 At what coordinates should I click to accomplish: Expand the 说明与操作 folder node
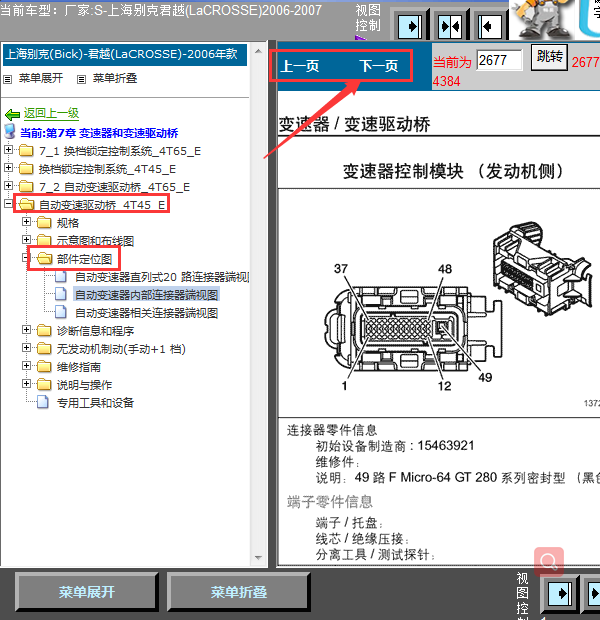click(x=26, y=383)
